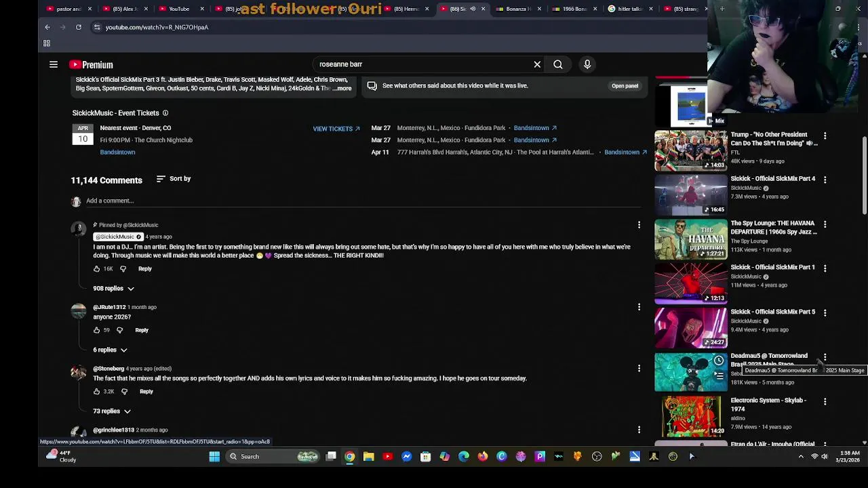Open 'VIEW TICKETS' for the Denver event
Viewport: 868px width, 488px height.
tap(336, 129)
